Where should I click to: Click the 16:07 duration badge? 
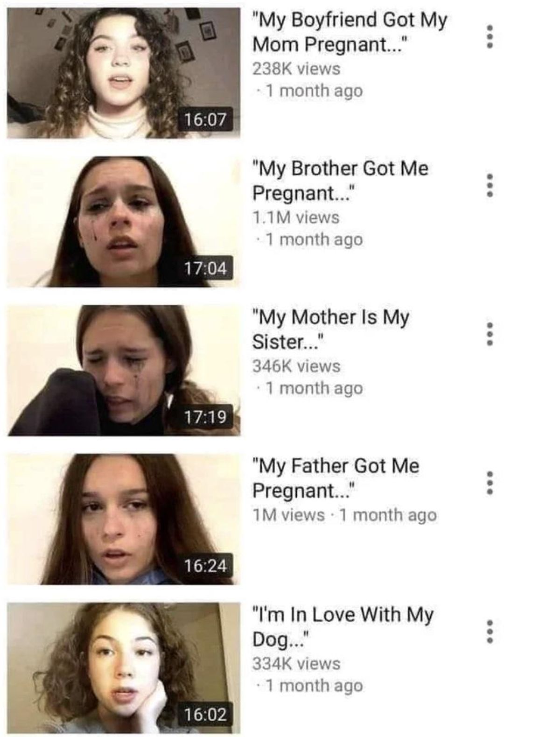click(x=205, y=119)
